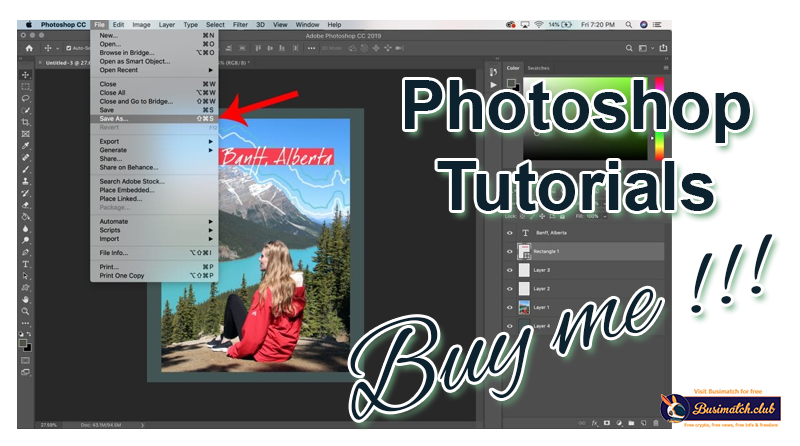Select the Move tool in toolbar
The height and width of the screenshot is (446, 800).
click(25, 74)
